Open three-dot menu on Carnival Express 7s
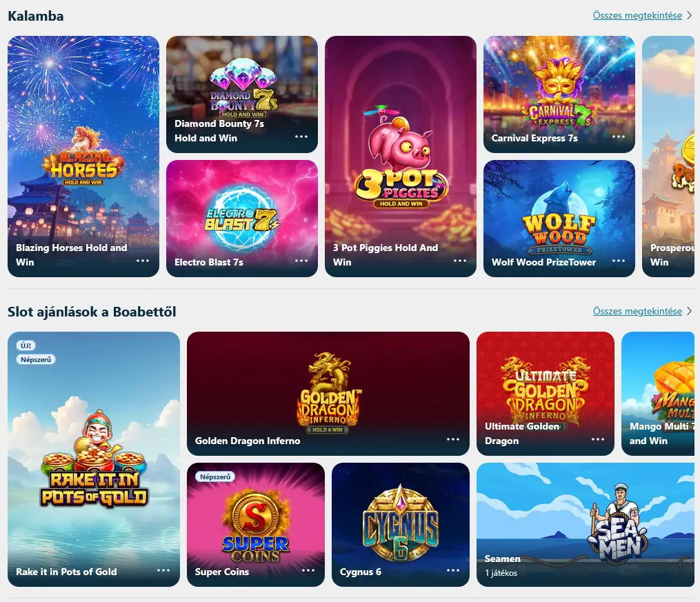 [x=619, y=137]
